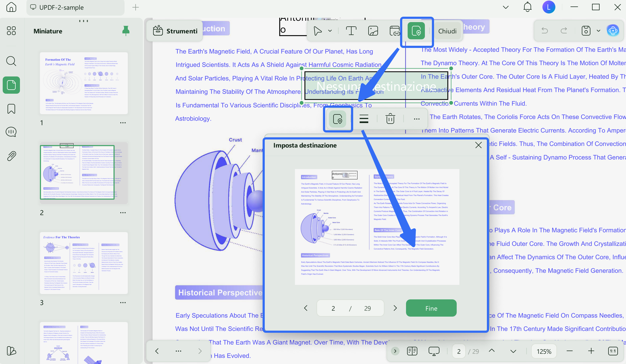Go to previous page in dialog
The height and width of the screenshot is (364, 626).
[306, 308]
